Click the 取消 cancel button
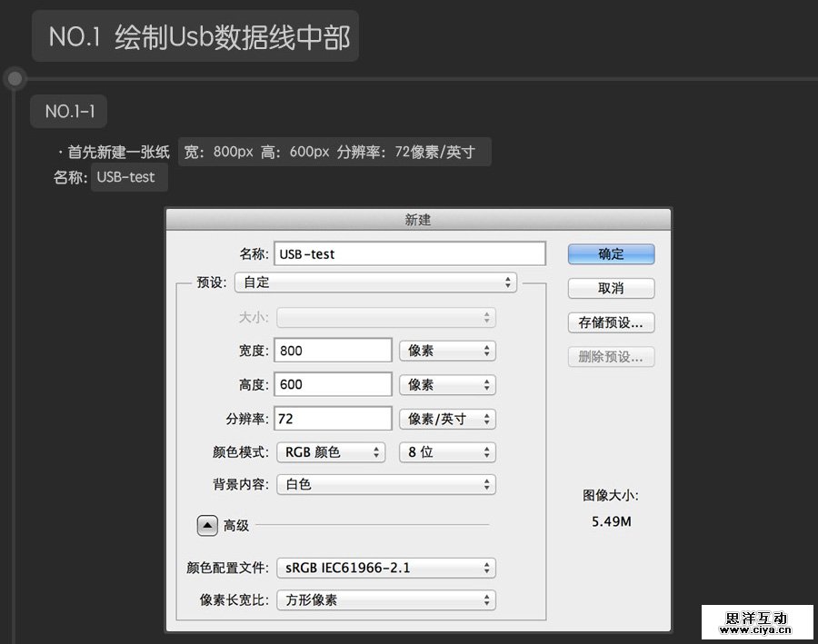This screenshot has height=644, width=818. 610,288
